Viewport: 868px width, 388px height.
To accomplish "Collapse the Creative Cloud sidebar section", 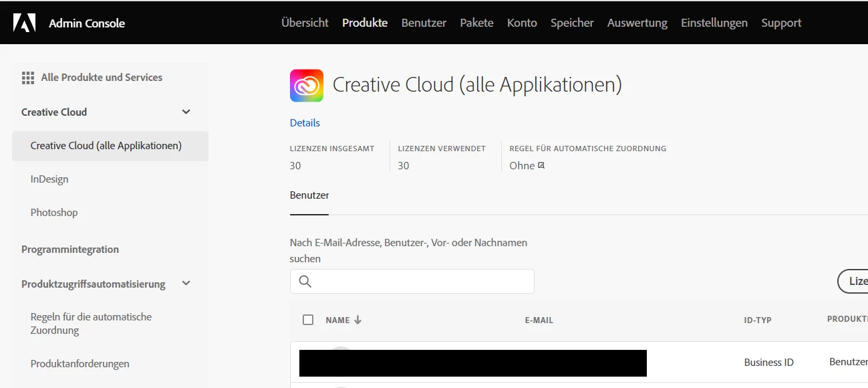I will 186,112.
